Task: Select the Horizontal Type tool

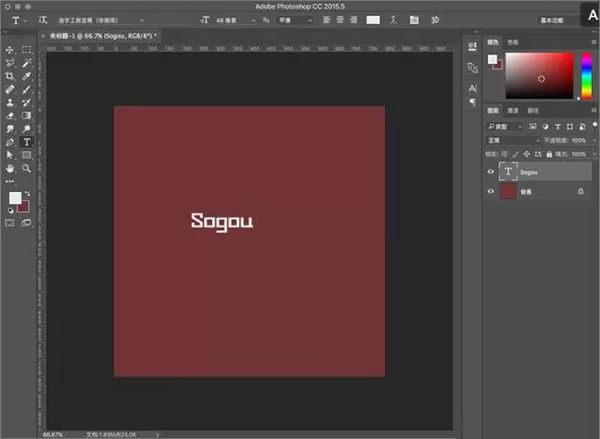Action: pyautogui.click(x=26, y=142)
